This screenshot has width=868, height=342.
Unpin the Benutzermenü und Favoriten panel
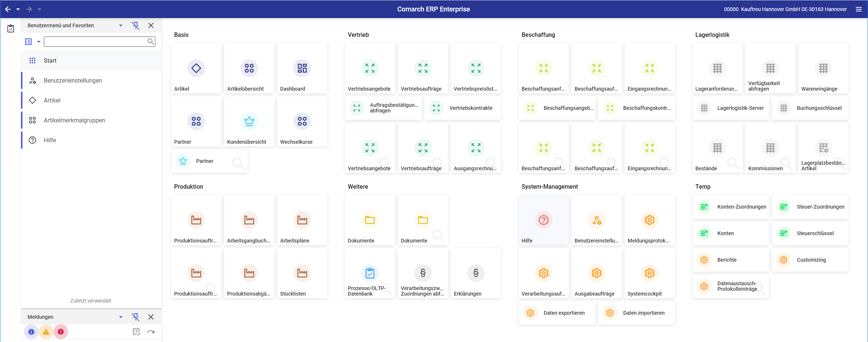click(136, 25)
